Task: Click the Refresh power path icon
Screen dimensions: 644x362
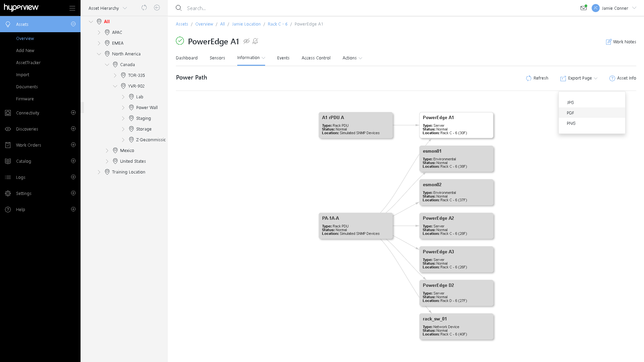Action: (529, 78)
